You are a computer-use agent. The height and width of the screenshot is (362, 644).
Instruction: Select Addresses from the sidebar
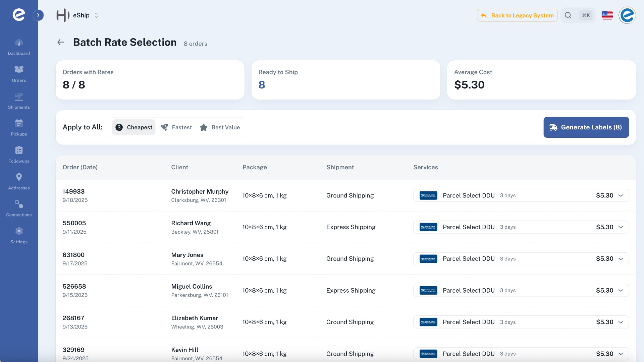[x=19, y=181]
